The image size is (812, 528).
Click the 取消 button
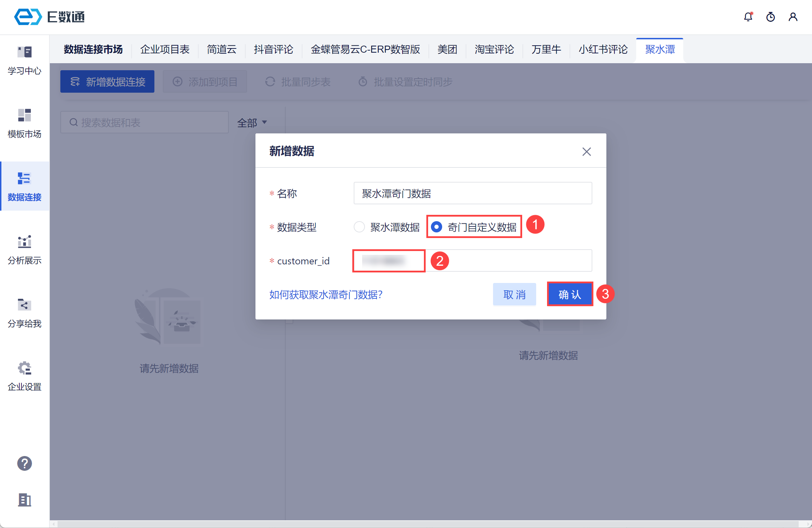[x=514, y=294]
